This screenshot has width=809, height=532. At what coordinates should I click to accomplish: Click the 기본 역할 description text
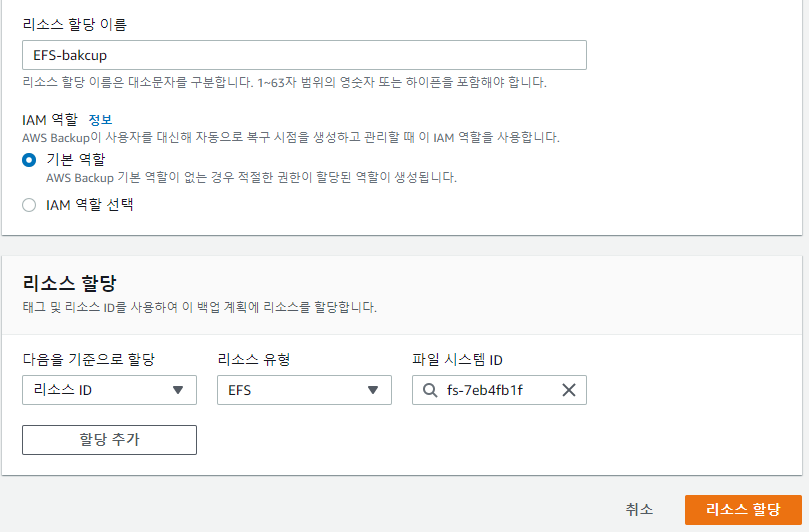coord(251,177)
